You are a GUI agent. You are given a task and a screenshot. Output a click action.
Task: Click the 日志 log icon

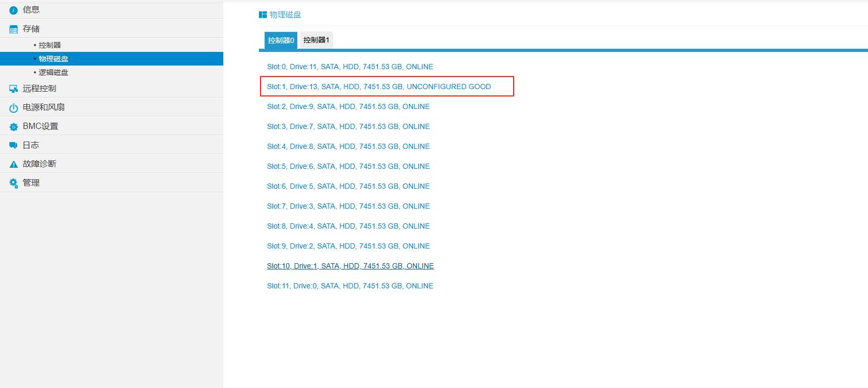coord(14,145)
